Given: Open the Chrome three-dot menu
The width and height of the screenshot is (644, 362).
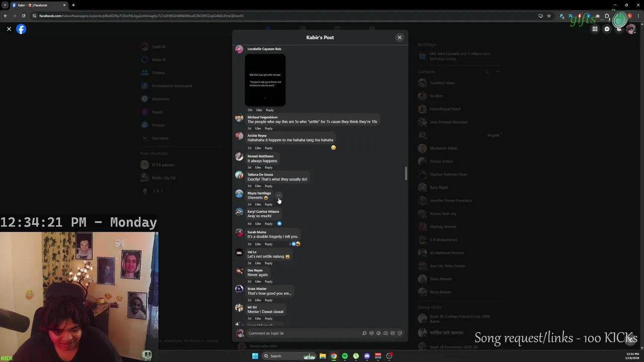Looking at the screenshot, I should click(637, 16).
